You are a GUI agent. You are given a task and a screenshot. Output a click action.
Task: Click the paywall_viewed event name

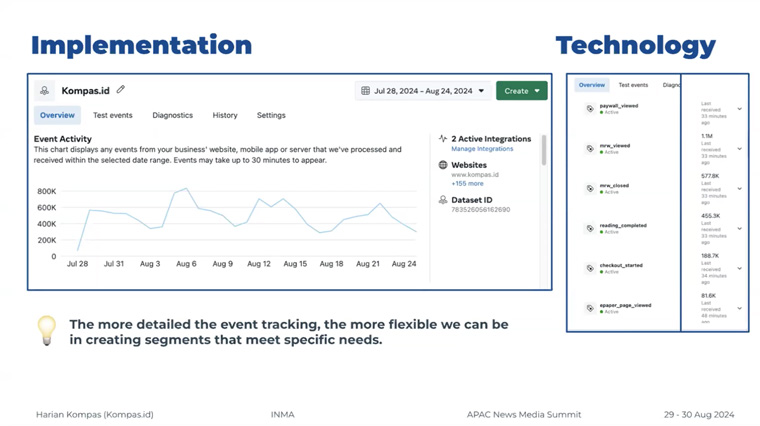[619, 106]
